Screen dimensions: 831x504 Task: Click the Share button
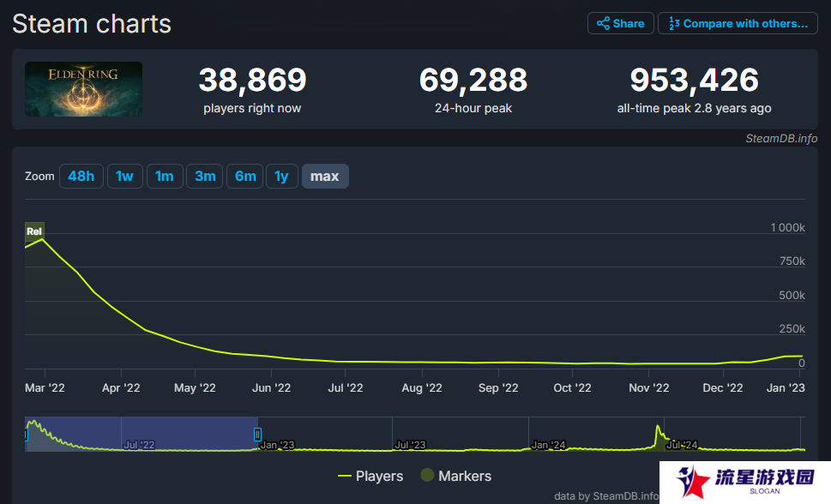620,23
